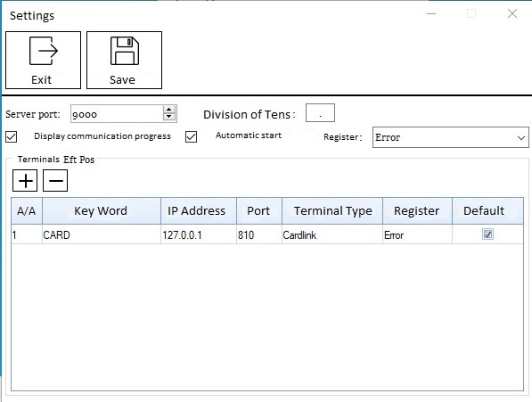This screenshot has height=402, width=532.
Task: Remove a terminal with the minus icon
Action: click(55, 181)
